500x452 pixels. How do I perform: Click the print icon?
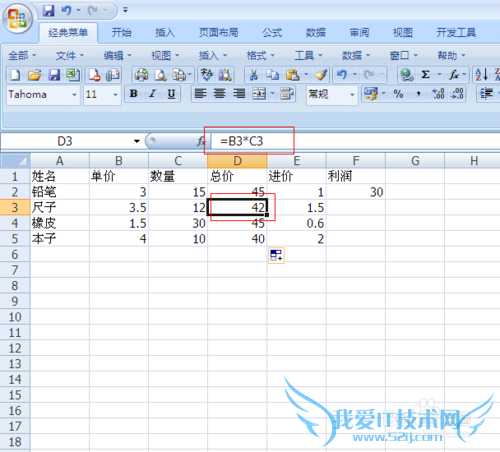[141, 75]
